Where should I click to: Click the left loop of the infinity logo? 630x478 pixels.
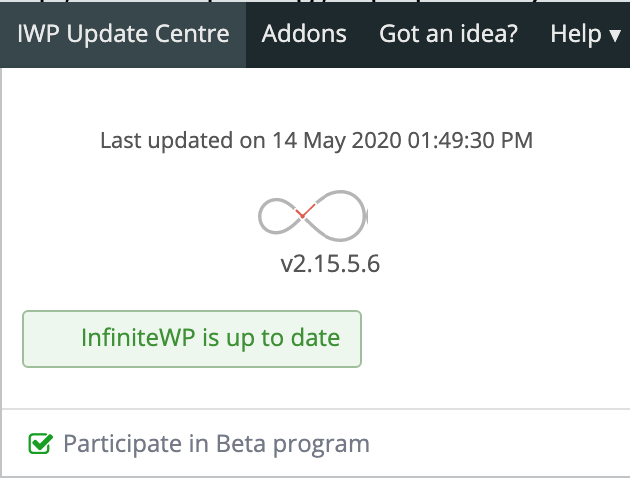click(x=278, y=215)
